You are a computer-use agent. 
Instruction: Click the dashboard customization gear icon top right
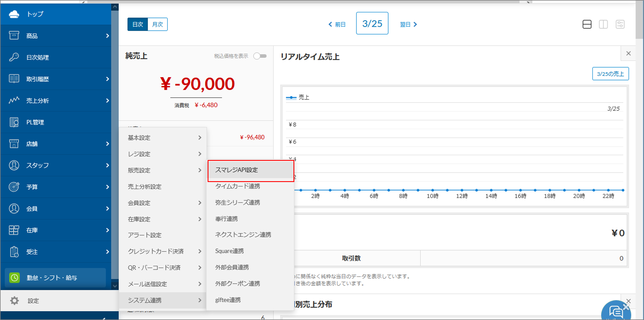(620, 24)
